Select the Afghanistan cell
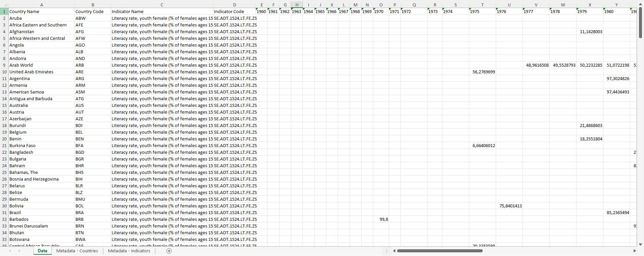 coord(42,31)
